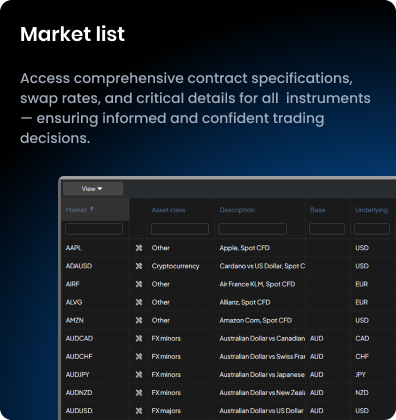Click the chart icon in ALVG row
This screenshot has height=420, width=396.
point(139,302)
